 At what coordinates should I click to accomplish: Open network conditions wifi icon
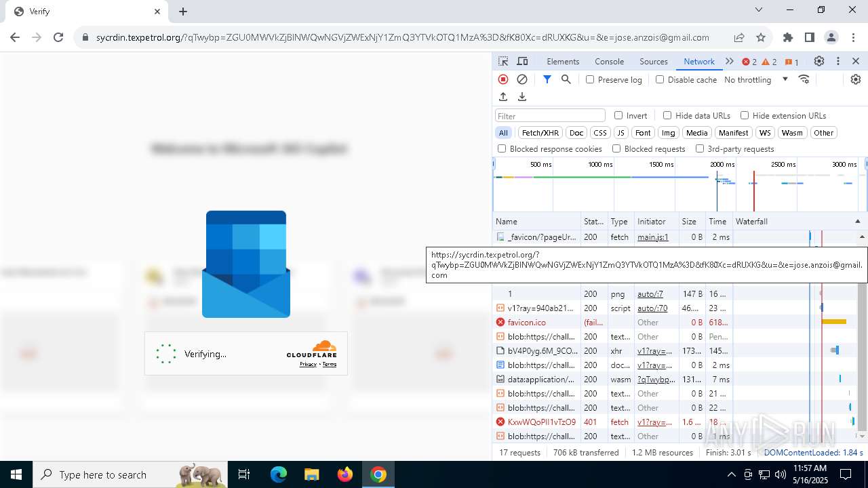click(804, 79)
